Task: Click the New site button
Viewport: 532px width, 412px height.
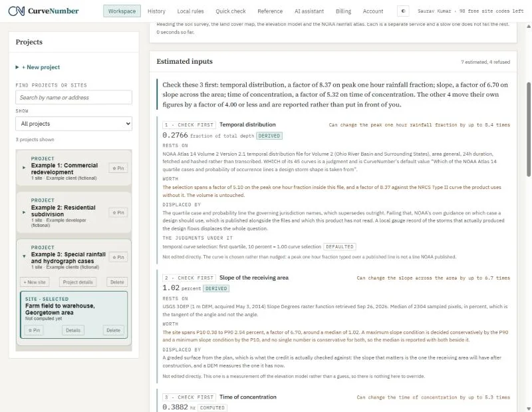Action: click(x=35, y=282)
